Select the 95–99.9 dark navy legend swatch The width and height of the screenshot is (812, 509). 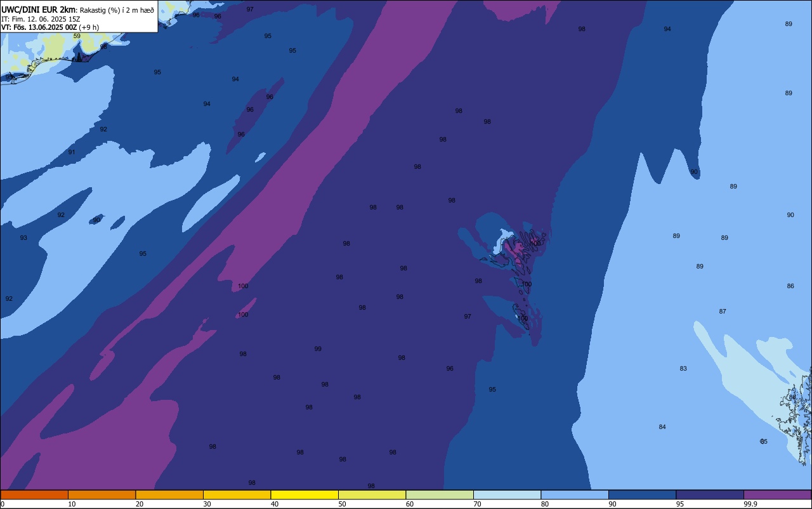(x=710, y=494)
